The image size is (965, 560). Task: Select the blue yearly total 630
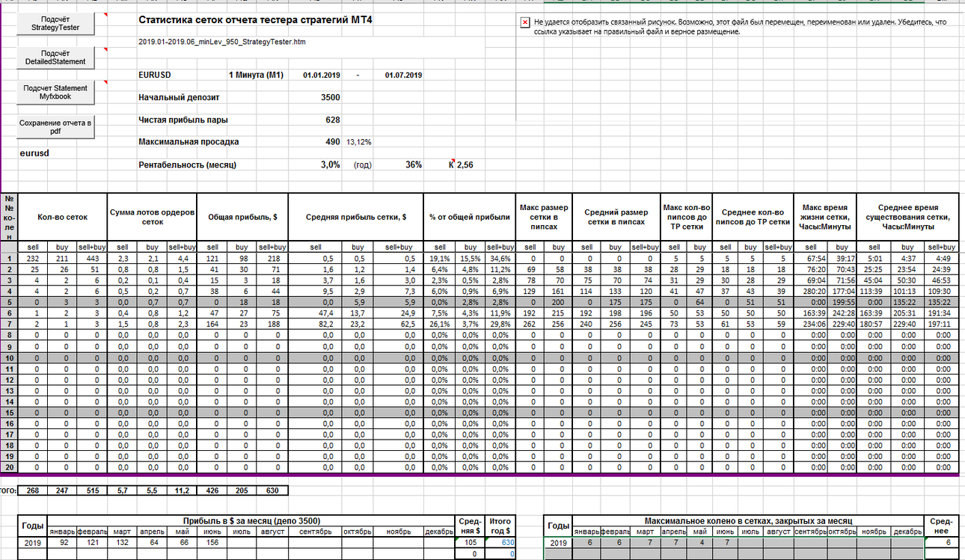click(500, 543)
